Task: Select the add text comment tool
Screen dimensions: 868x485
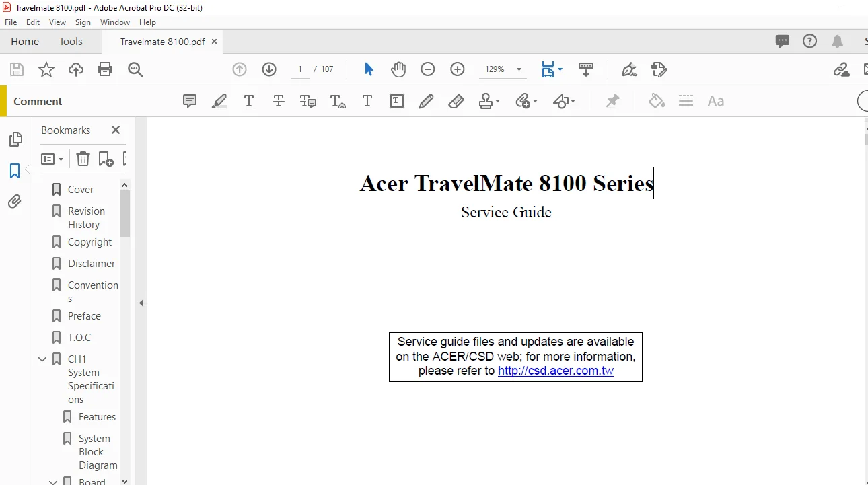Action: click(367, 101)
